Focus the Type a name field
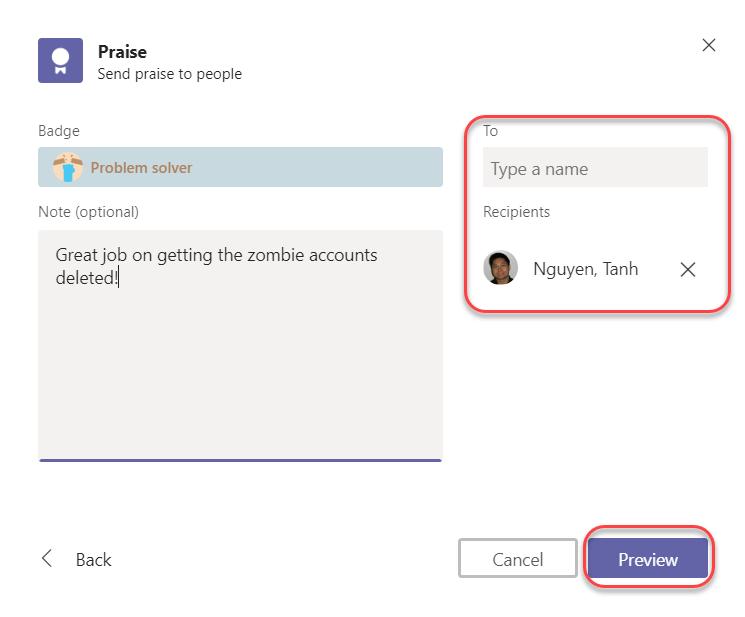This screenshot has height=617, width=745. tap(595, 169)
